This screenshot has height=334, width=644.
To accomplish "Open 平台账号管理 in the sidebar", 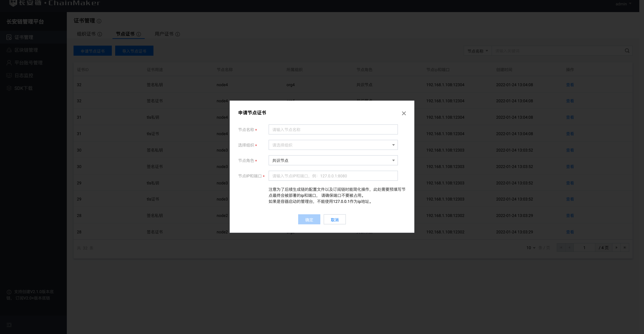I will 33,63.
